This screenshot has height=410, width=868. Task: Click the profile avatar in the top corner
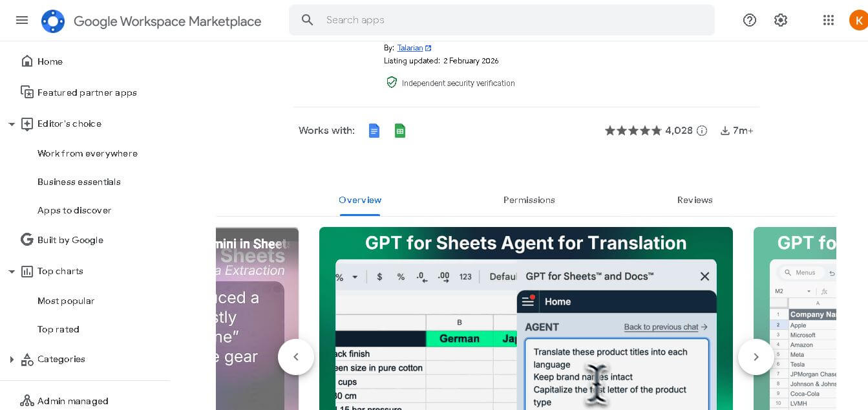858,20
